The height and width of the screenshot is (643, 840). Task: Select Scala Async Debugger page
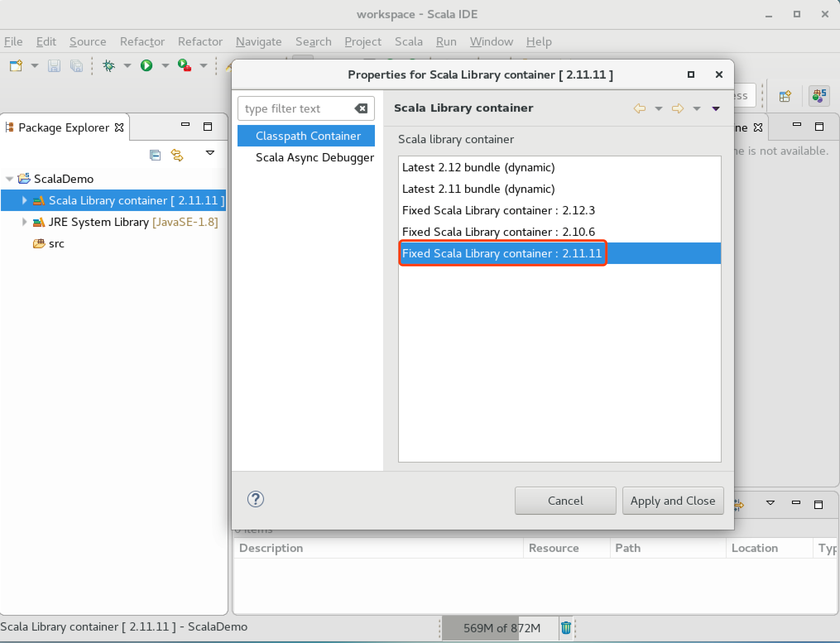click(314, 157)
